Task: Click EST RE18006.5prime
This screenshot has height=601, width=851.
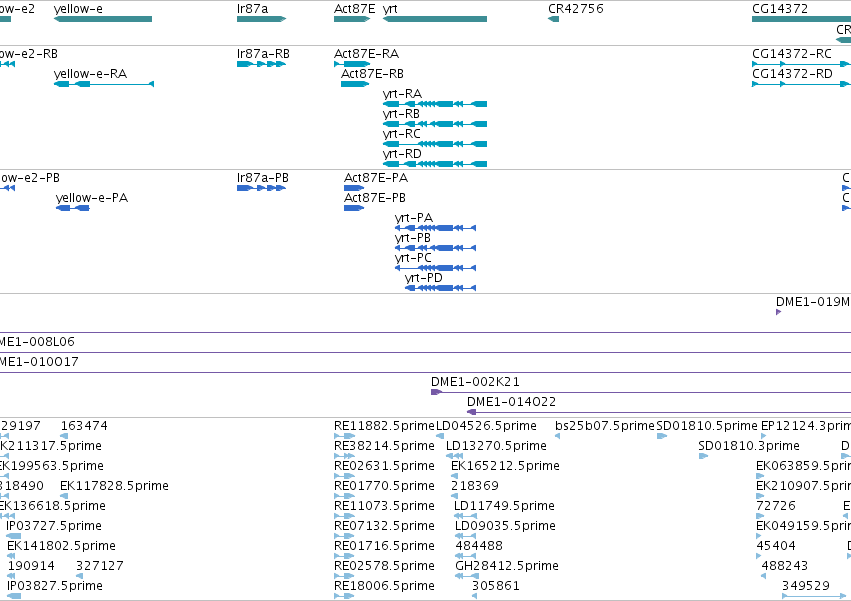Action: (384, 586)
